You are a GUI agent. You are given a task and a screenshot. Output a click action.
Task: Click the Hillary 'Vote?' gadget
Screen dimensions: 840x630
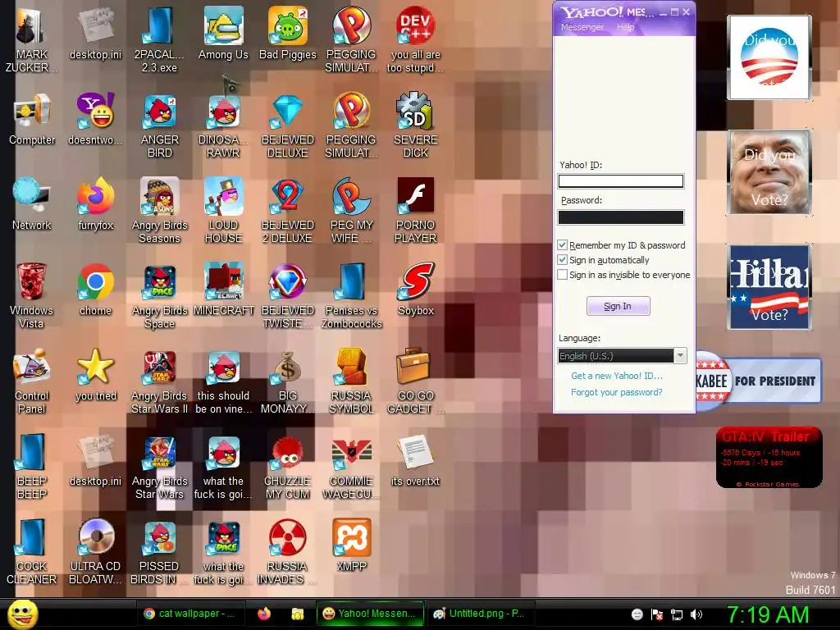769,286
